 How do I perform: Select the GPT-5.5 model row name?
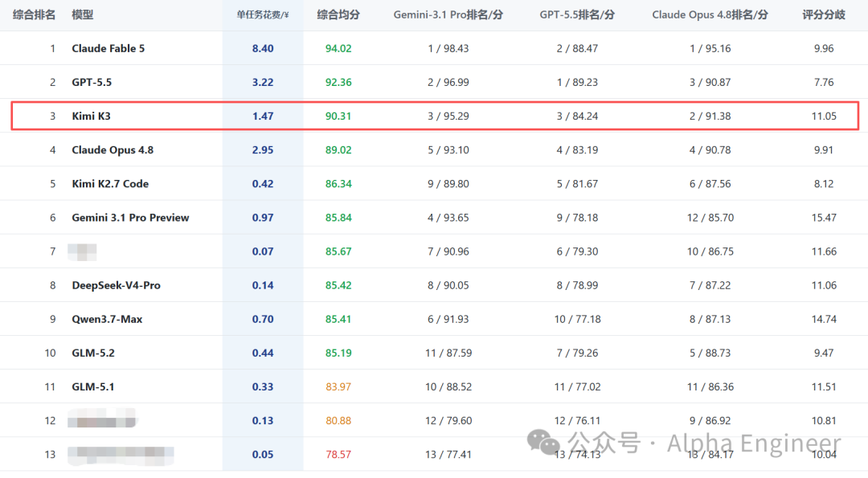click(x=92, y=83)
